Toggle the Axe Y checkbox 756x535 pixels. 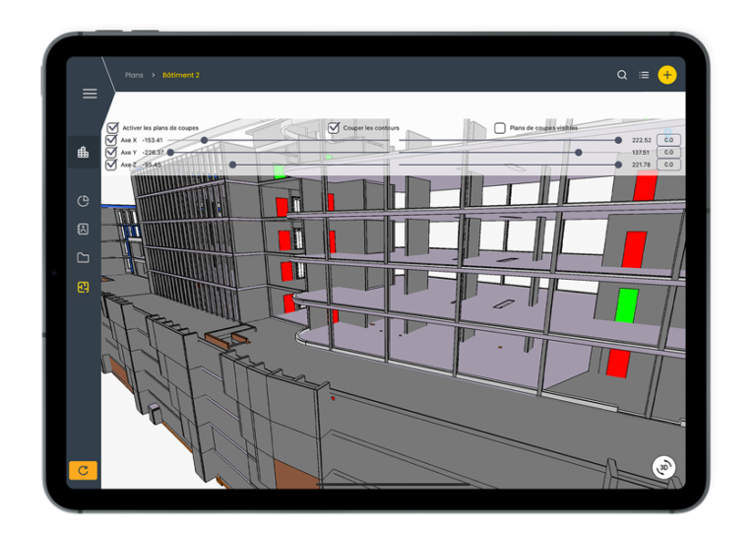[111, 153]
